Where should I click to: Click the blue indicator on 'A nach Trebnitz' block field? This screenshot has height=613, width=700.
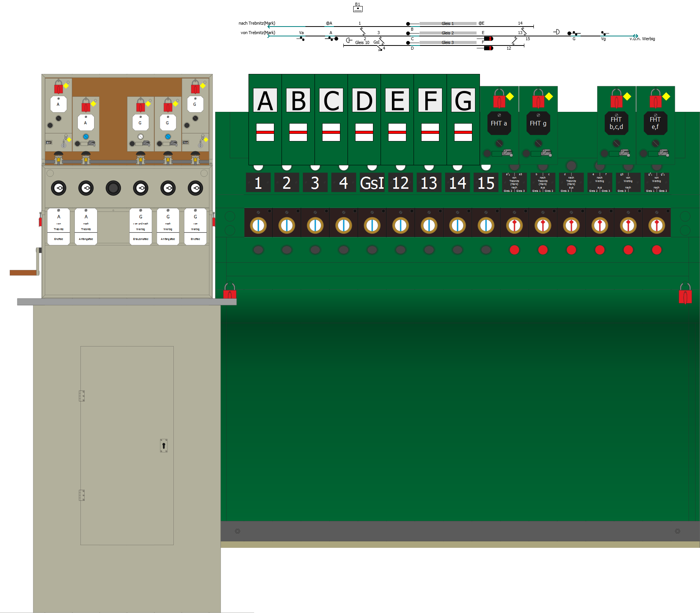[x=86, y=136]
